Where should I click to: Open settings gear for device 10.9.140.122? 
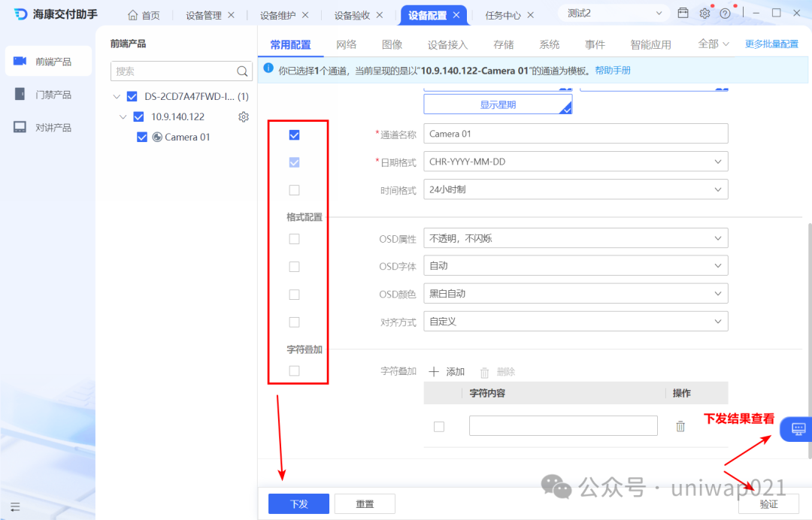[x=244, y=117]
